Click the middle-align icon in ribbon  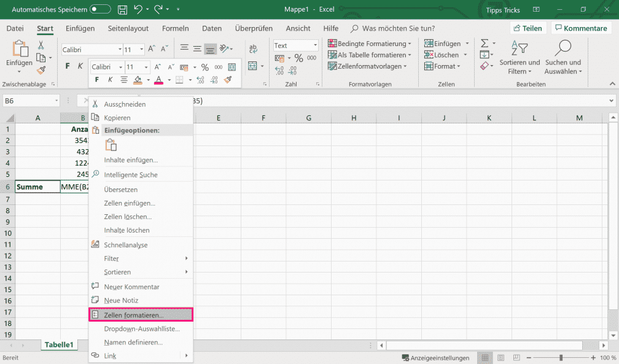point(197,49)
